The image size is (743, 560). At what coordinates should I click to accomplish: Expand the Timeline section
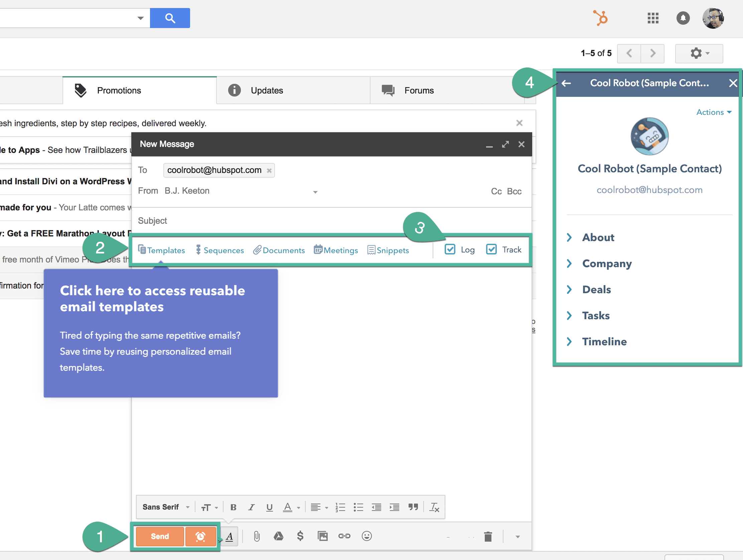pyautogui.click(x=597, y=342)
